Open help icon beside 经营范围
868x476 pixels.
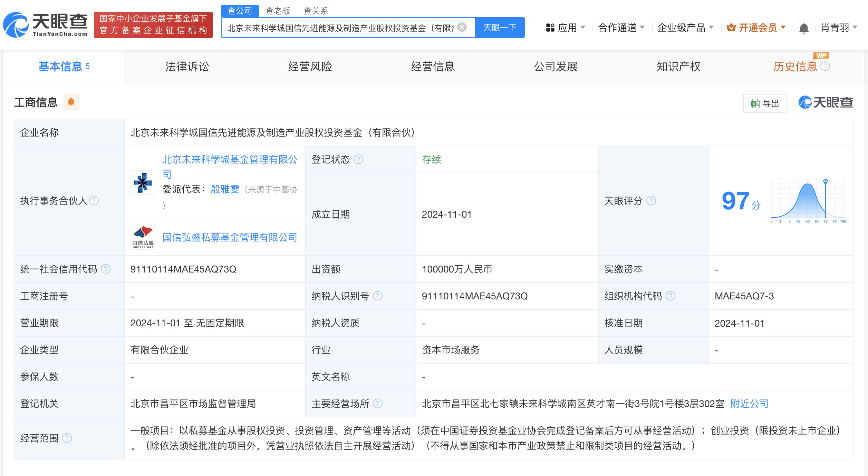click(x=67, y=438)
